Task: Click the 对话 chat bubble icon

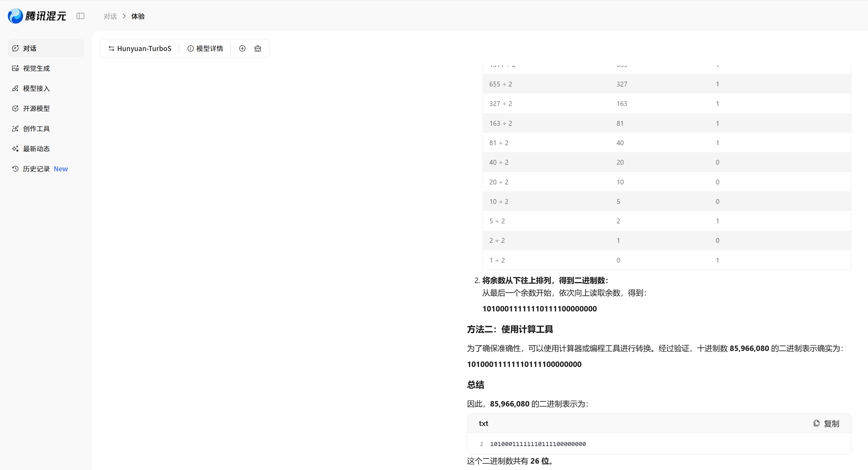Action: (15, 48)
